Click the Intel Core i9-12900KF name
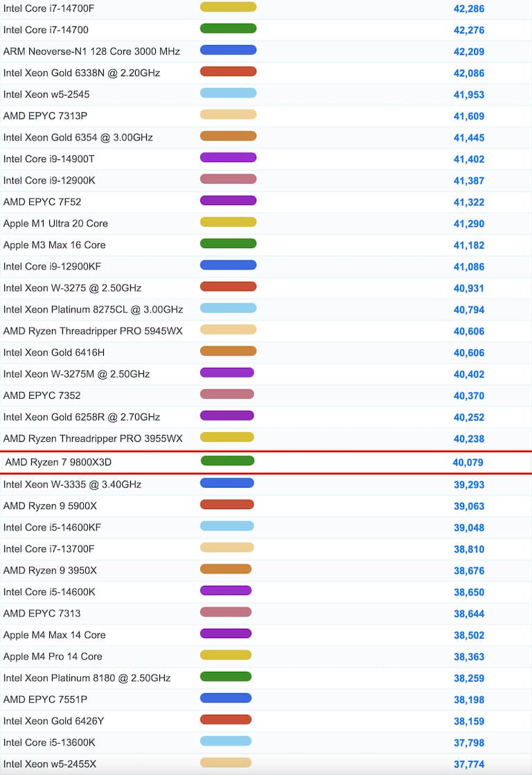Viewport: 532px width, 775px height. click(52, 267)
